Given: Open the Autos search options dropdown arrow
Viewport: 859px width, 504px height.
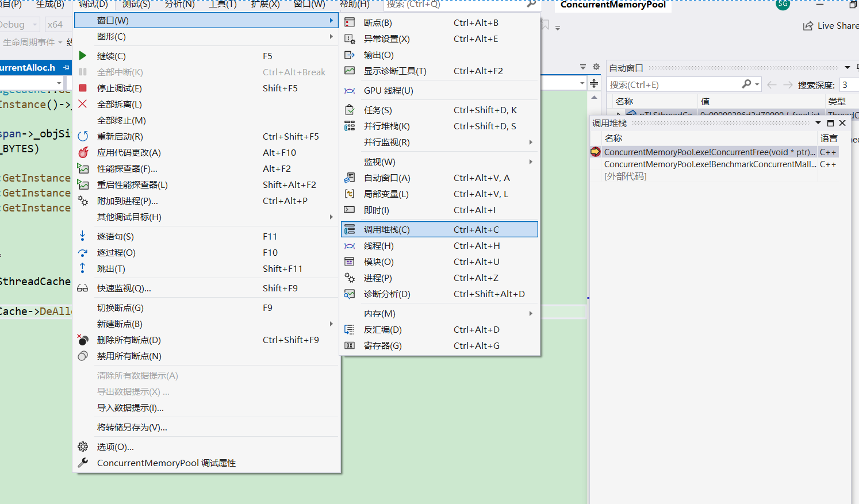Looking at the screenshot, I should [757, 84].
